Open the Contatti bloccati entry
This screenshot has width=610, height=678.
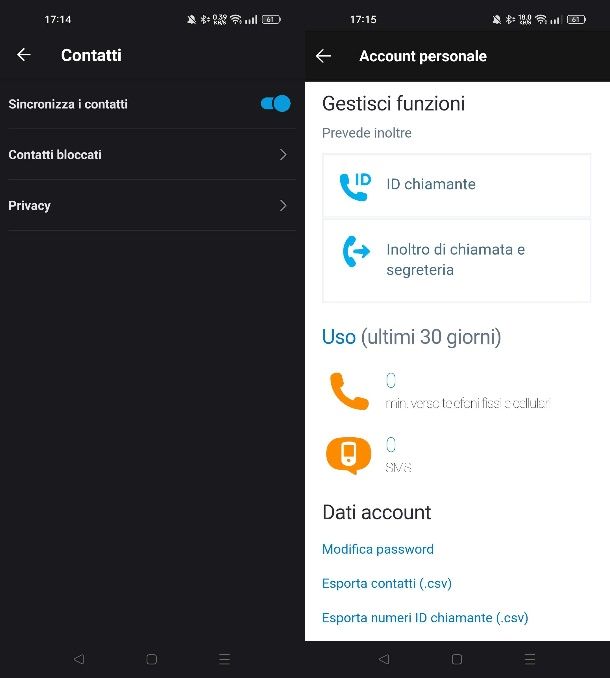tap(55, 155)
